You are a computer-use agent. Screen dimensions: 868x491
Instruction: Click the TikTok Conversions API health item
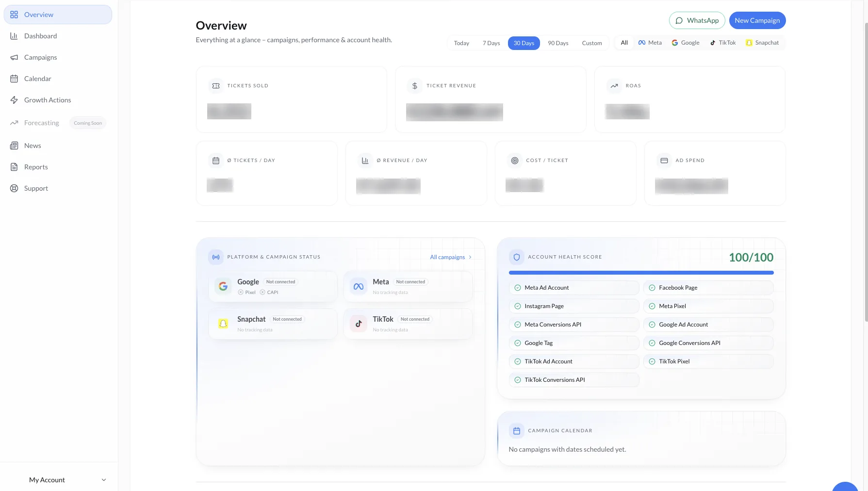click(574, 380)
